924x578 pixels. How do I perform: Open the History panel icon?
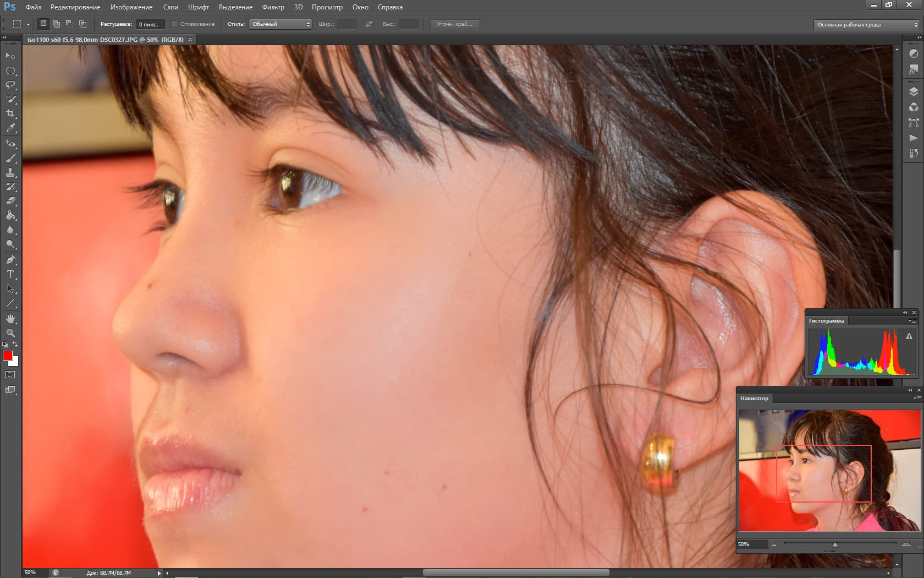pos(914,153)
